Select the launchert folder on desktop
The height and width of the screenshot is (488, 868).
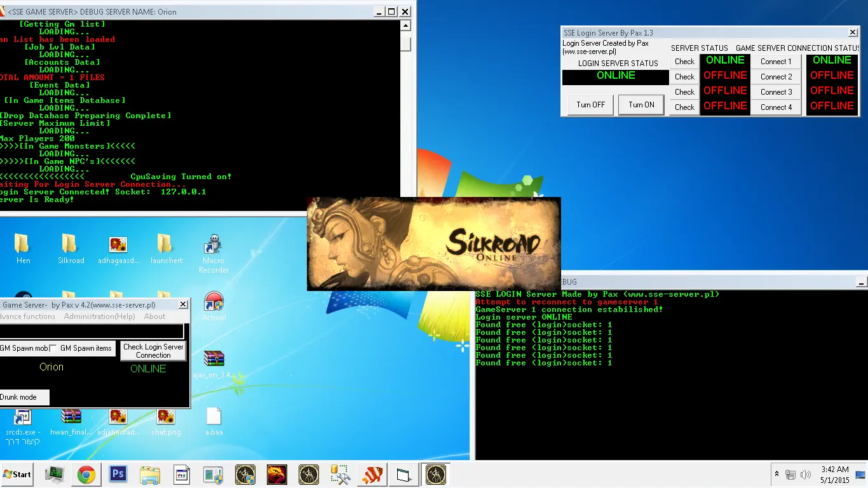[x=166, y=249]
